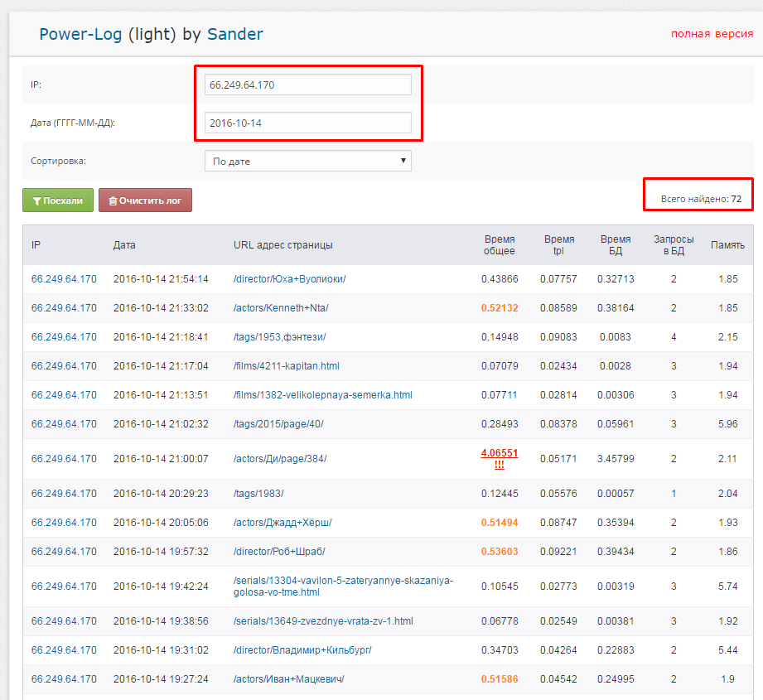This screenshot has height=700, width=763.
Task: Open the /tags/2015/page/40/ link
Action: 278,424
